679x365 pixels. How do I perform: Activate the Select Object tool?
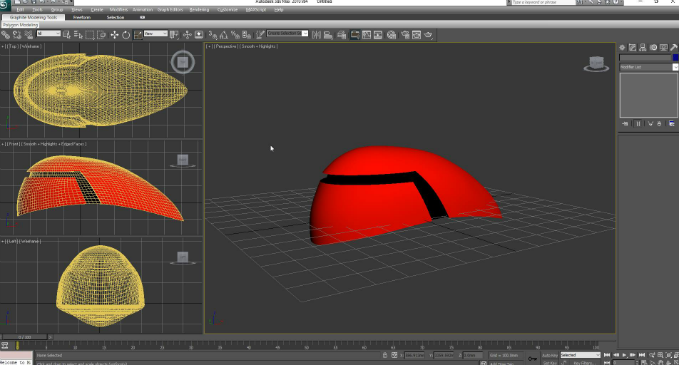pyautogui.click(x=67, y=35)
